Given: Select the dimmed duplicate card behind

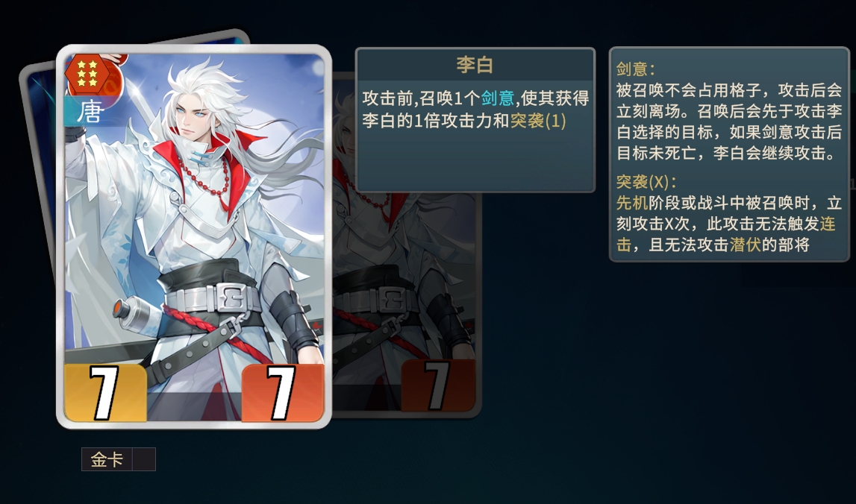Looking at the screenshot, I should pos(406,245).
